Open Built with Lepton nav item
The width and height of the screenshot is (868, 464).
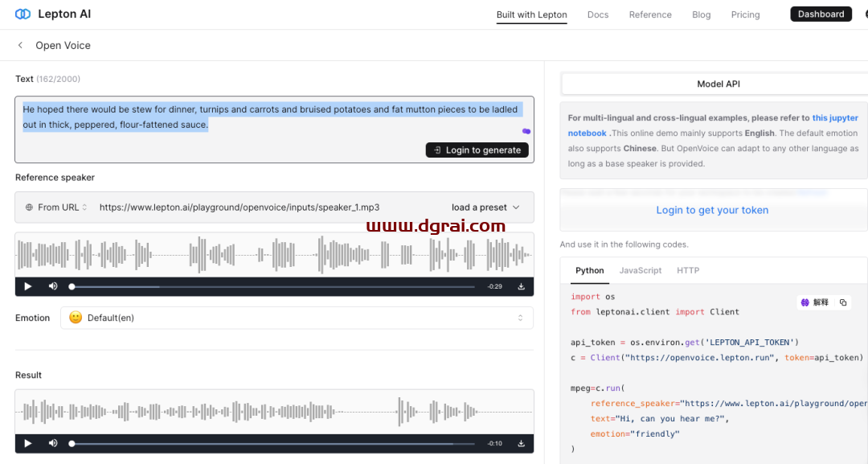click(x=531, y=15)
